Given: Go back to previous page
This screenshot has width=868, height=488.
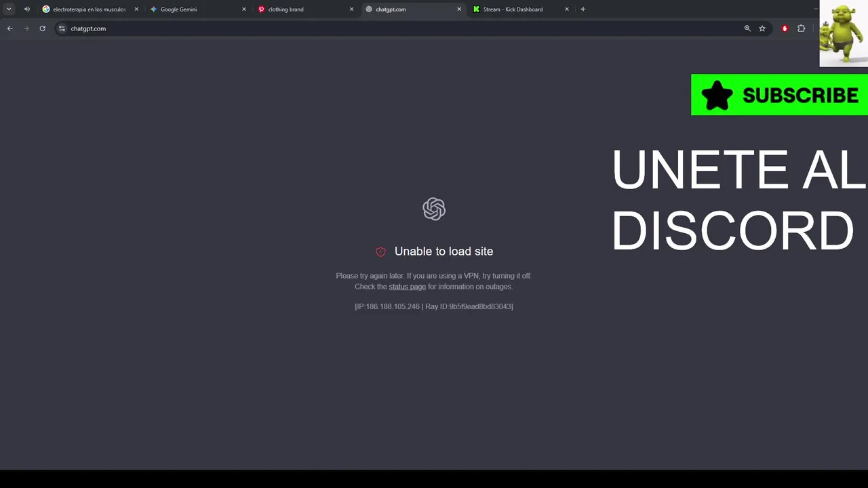Looking at the screenshot, I should [9, 28].
